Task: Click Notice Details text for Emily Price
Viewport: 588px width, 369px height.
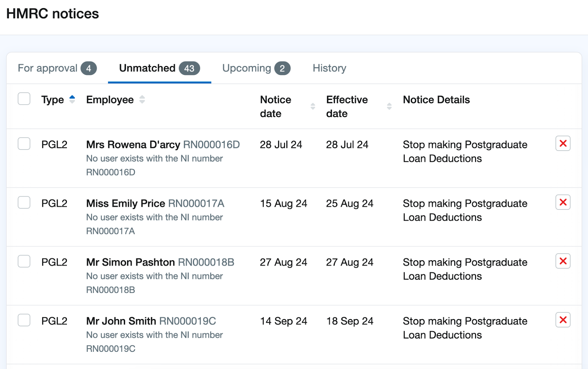Action: tap(465, 210)
